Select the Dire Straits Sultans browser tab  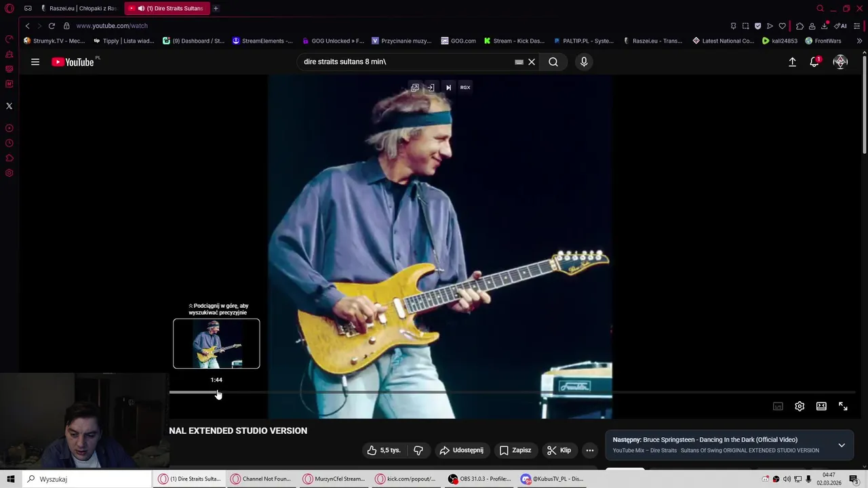[x=167, y=8]
